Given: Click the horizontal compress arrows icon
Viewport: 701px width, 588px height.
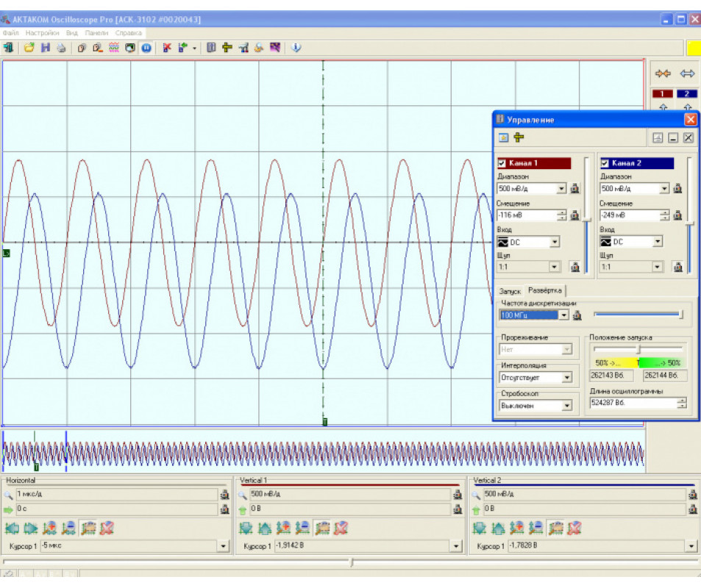Looking at the screenshot, I should (x=663, y=73).
